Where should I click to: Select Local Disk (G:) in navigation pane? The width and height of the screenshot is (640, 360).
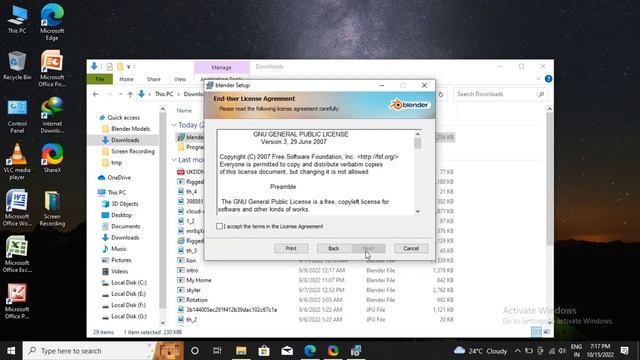pyautogui.click(x=129, y=316)
